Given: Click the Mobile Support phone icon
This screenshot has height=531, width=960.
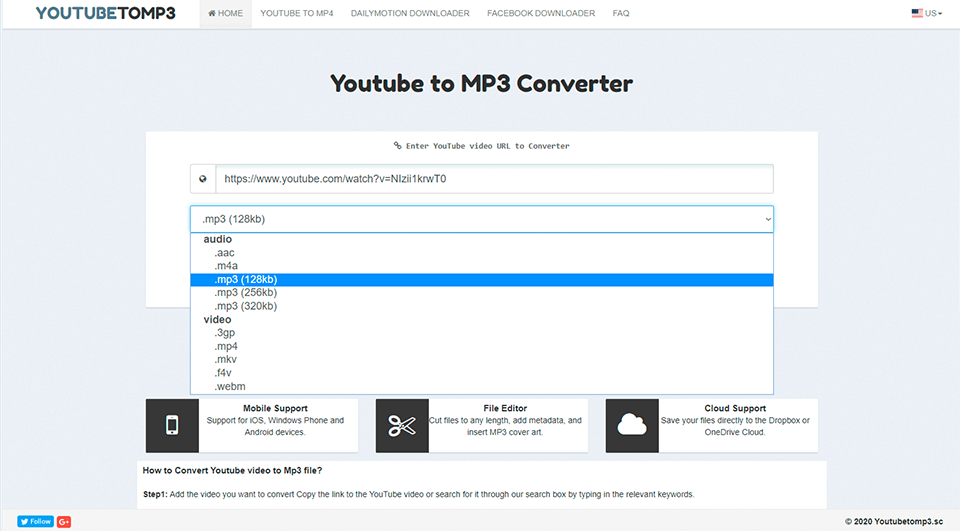Looking at the screenshot, I should point(172,426).
